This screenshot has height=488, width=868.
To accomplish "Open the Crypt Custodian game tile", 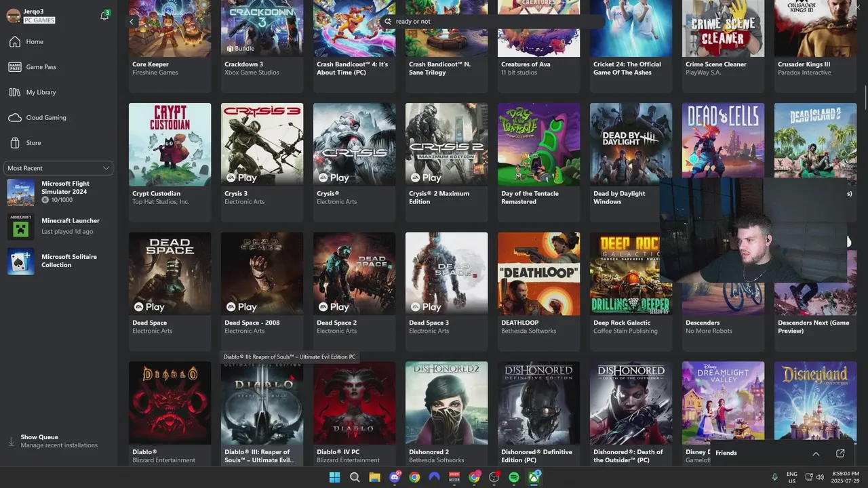I will (170, 162).
